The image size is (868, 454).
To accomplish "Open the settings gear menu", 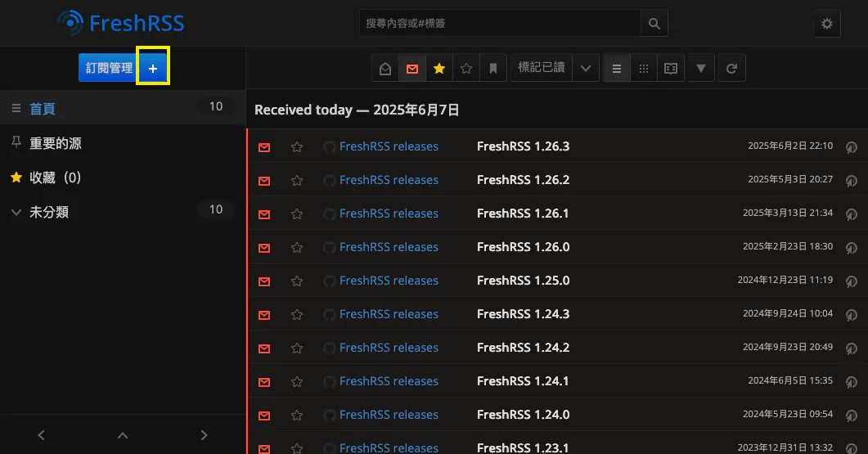I will [826, 23].
